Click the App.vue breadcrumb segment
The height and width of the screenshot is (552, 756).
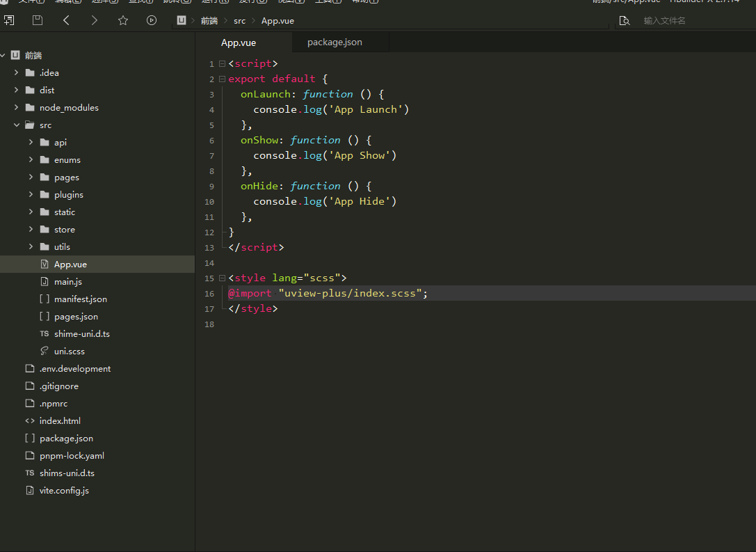(278, 21)
